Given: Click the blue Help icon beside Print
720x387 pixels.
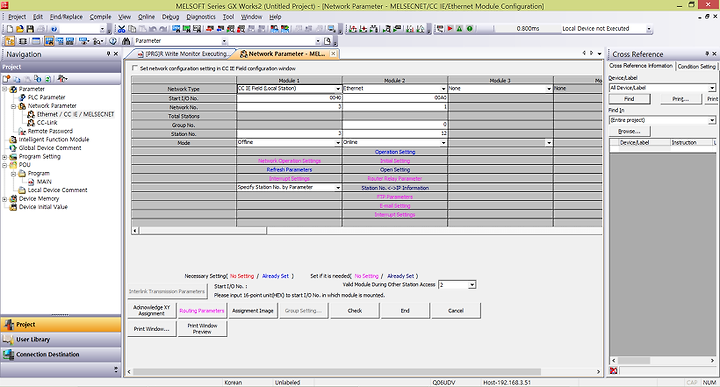Looking at the screenshot, I should 54,29.
